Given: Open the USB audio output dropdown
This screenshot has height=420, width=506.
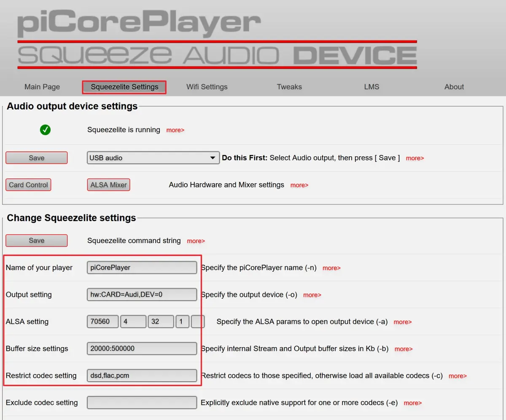Looking at the screenshot, I should (x=153, y=158).
